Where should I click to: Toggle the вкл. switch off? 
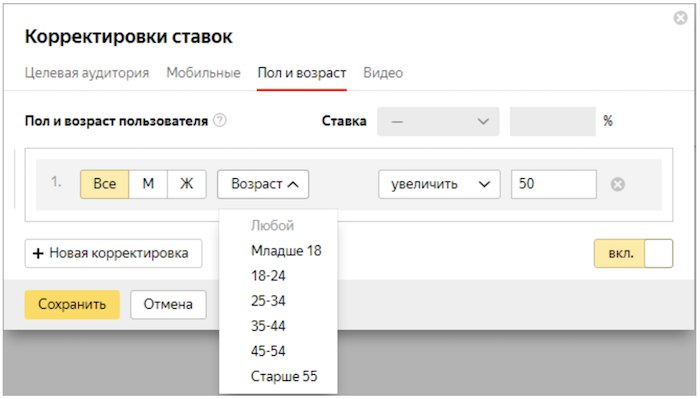click(x=633, y=254)
